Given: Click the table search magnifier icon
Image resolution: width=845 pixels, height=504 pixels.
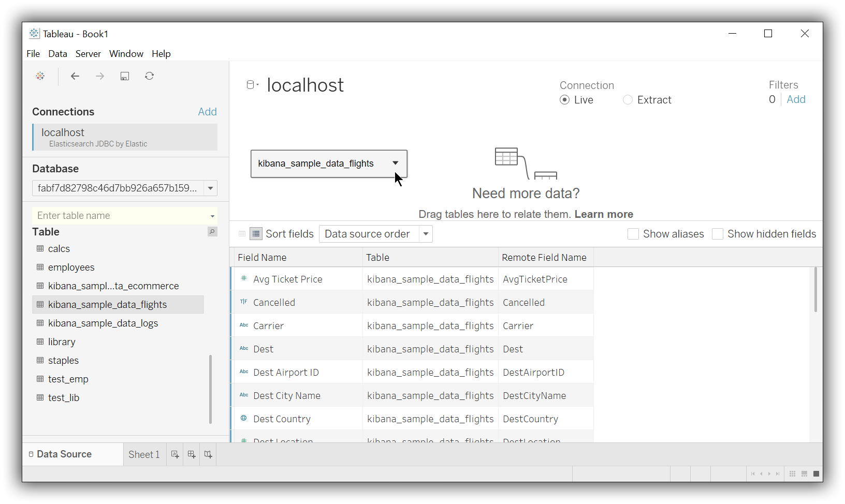Looking at the screenshot, I should click(212, 232).
